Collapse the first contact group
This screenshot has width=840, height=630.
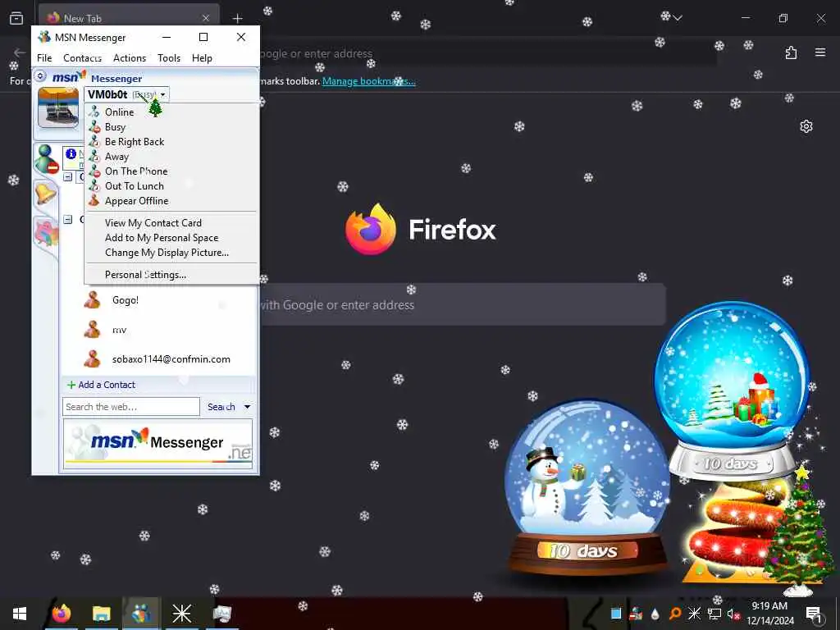pyautogui.click(x=68, y=177)
